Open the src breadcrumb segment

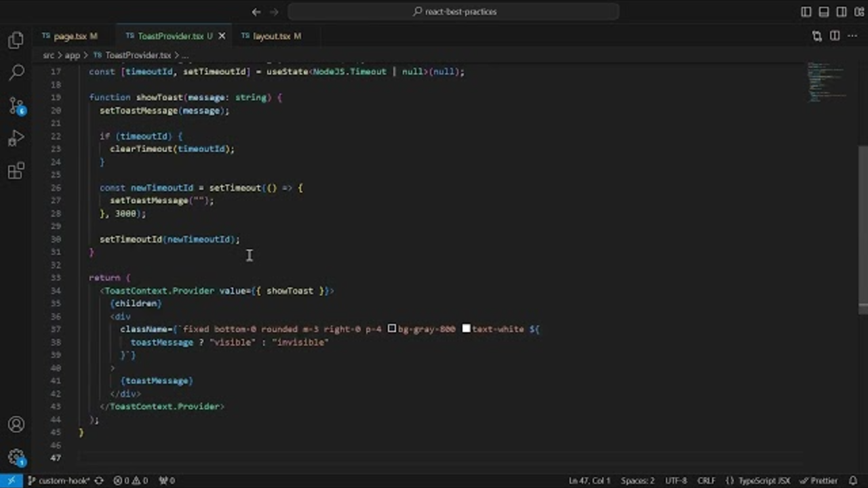point(48,55)
